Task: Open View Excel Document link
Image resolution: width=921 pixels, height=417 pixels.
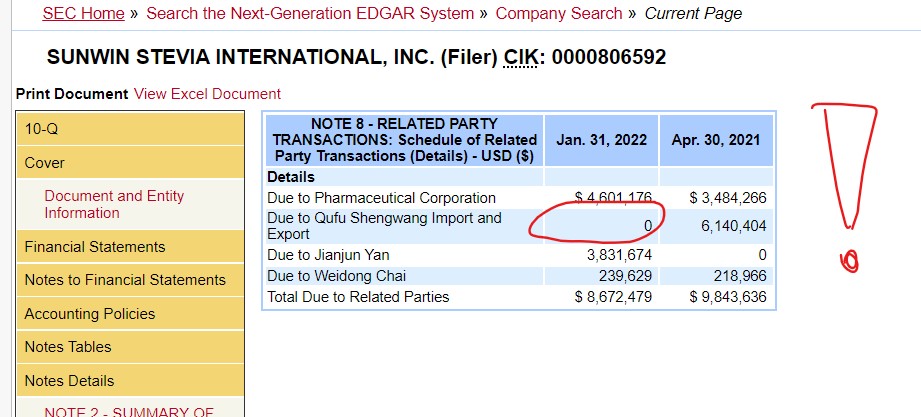Action: 207,94
